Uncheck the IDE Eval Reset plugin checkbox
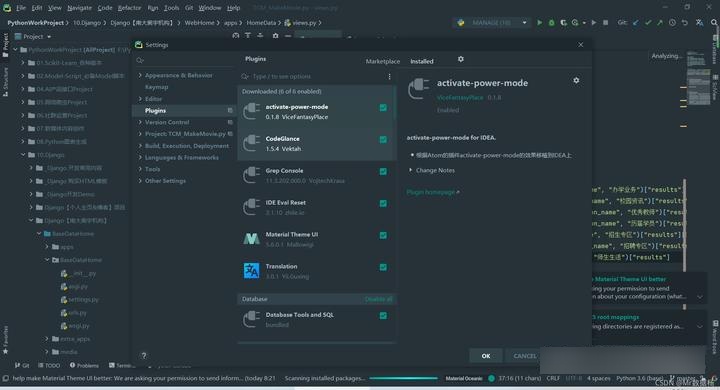 point(383,203)
